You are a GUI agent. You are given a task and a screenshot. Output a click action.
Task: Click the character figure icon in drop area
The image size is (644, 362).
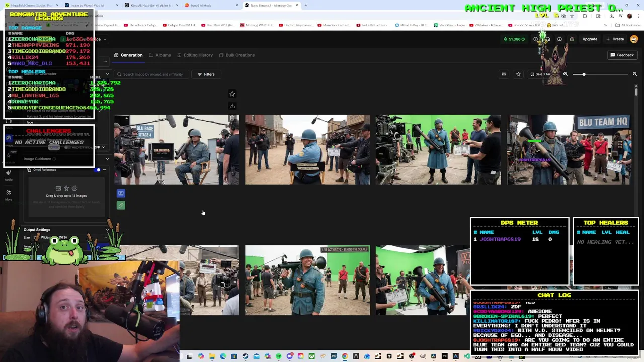click(66, 188)
